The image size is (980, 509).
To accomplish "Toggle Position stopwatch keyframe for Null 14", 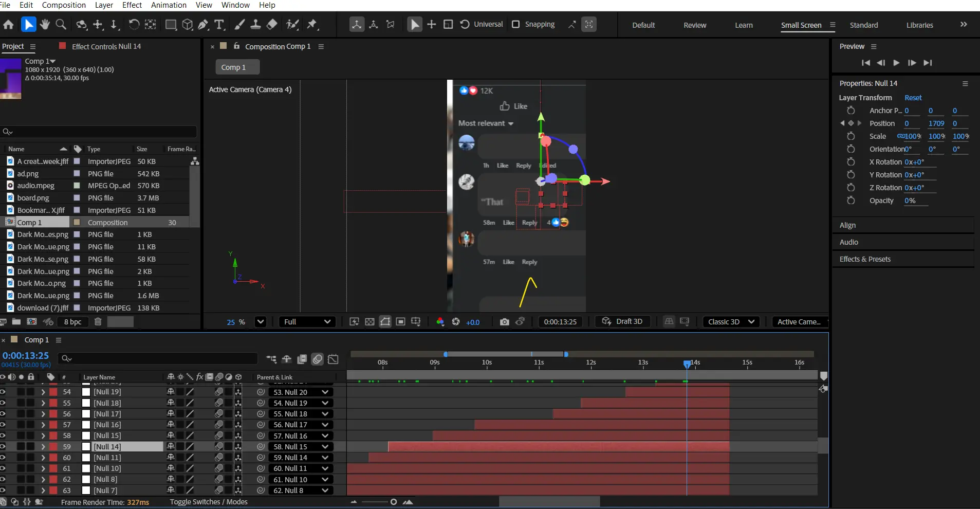I will click(851, 123).
